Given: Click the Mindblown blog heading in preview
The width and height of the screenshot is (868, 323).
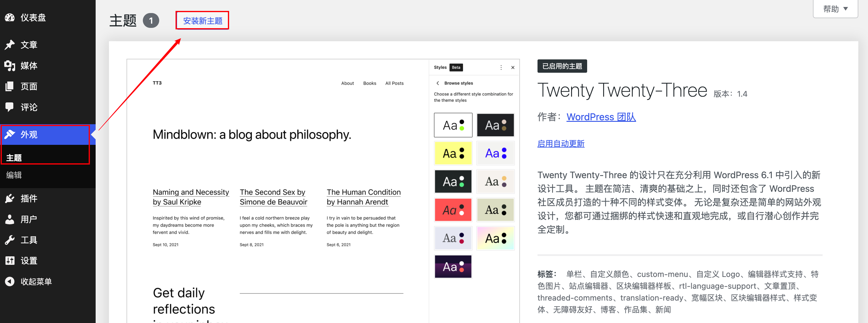Looking at the screenshot, I should click(252, 135).
